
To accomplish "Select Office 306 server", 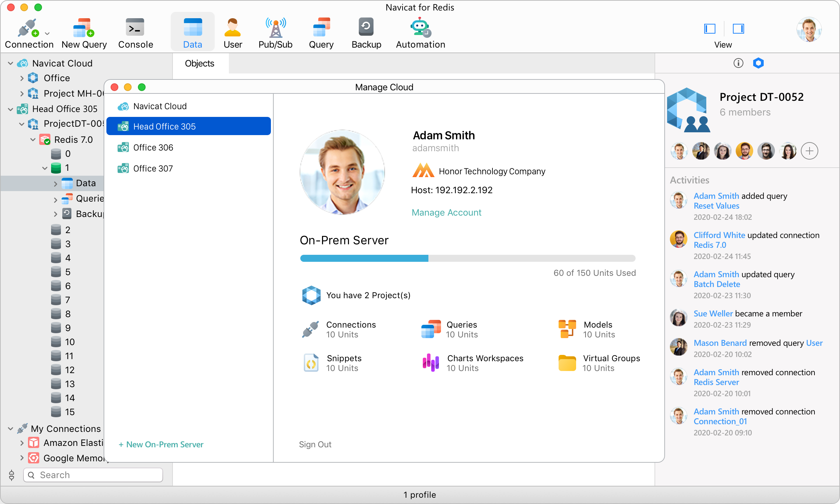I will tap(189, 147).
